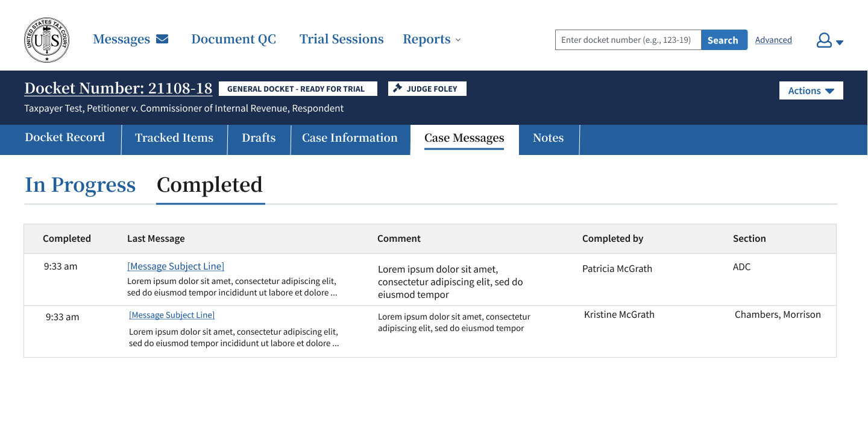
Task: Click the Completed by column header
Action: point(613,238)
